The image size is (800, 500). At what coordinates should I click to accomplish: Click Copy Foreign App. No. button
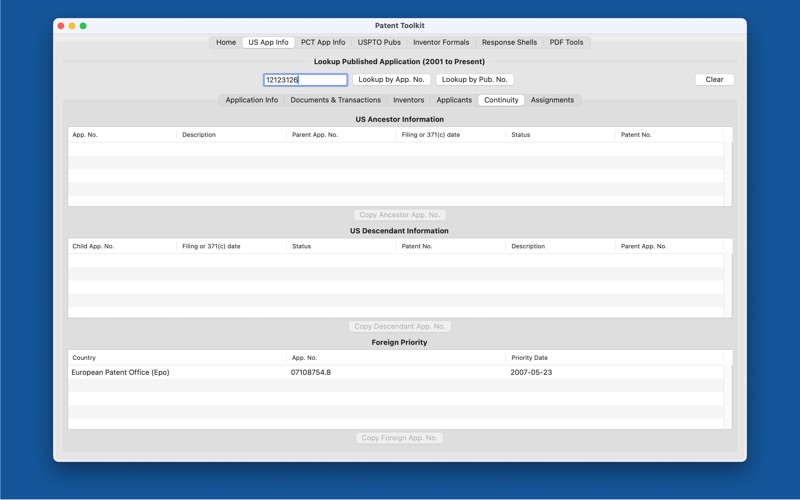point(399,438)
